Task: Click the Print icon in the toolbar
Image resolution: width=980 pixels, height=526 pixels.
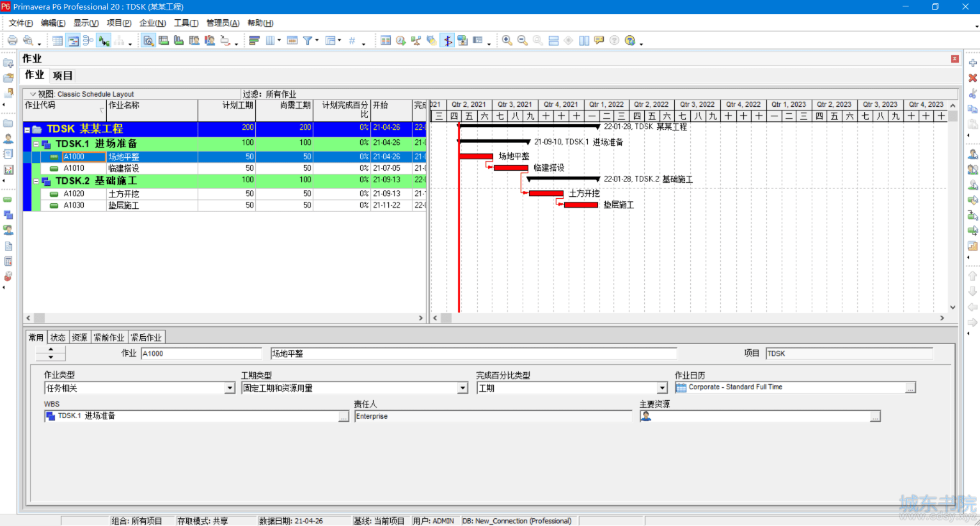Action: [12, 40]
